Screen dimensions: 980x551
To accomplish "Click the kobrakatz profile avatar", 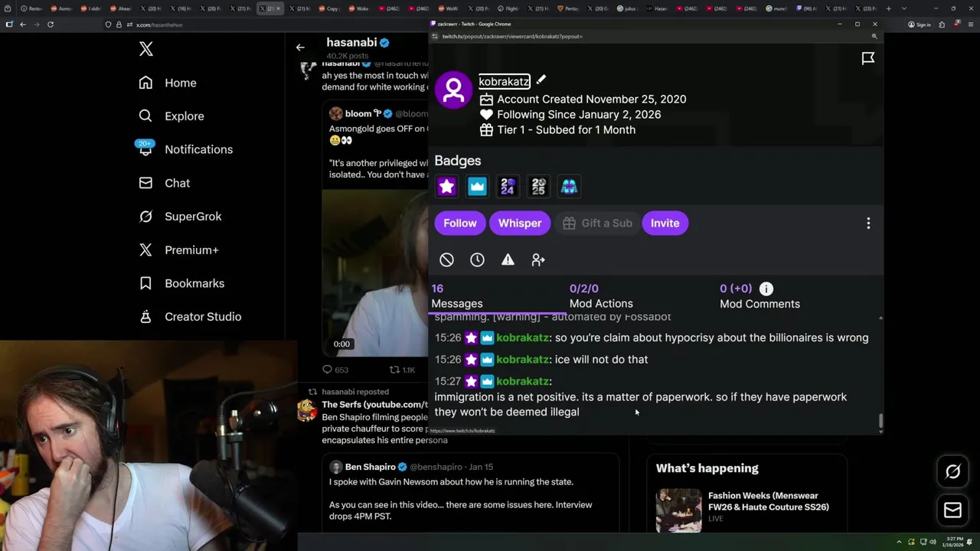I will (x=453, y=90).
